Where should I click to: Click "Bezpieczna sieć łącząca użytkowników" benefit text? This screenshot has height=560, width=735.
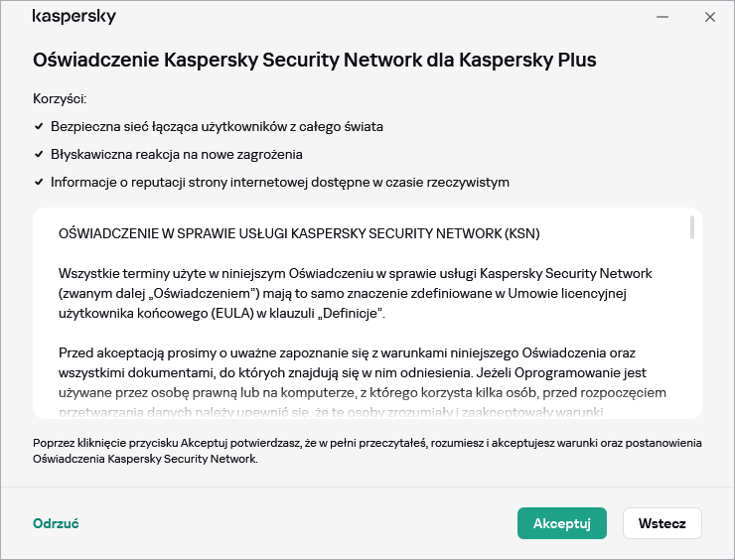(x=217, y=127)
